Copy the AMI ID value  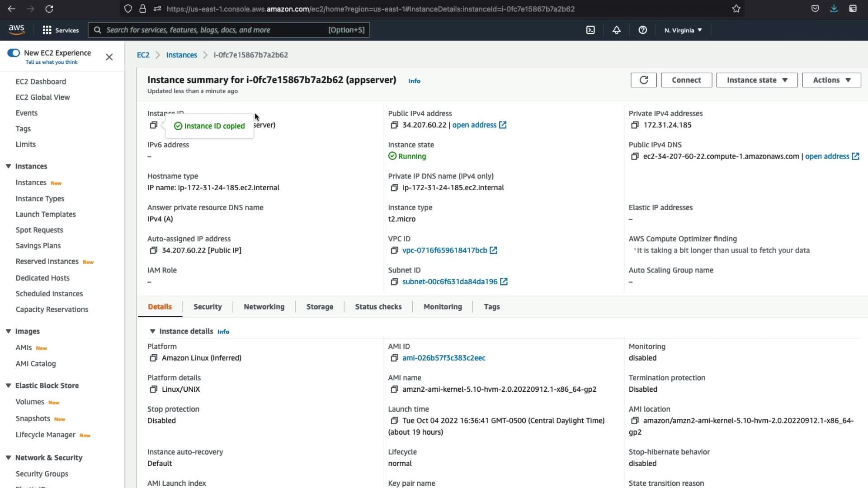coord(394,358)
